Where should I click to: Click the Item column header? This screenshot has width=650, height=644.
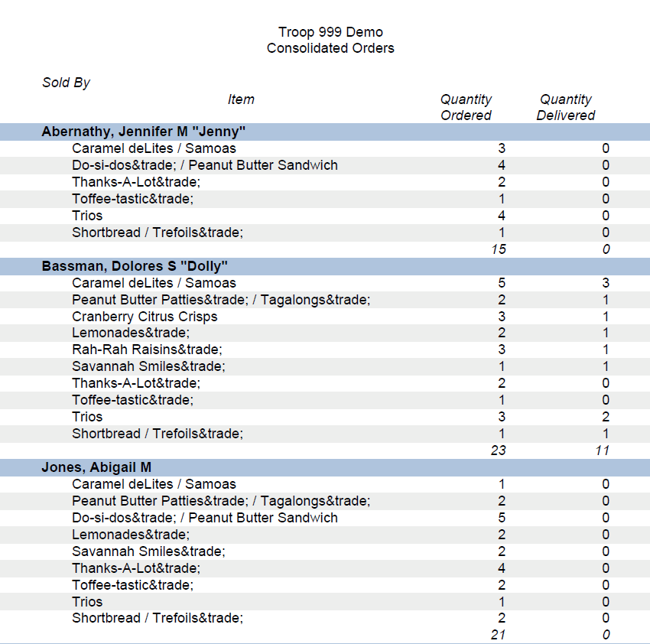tap(241, 99)
